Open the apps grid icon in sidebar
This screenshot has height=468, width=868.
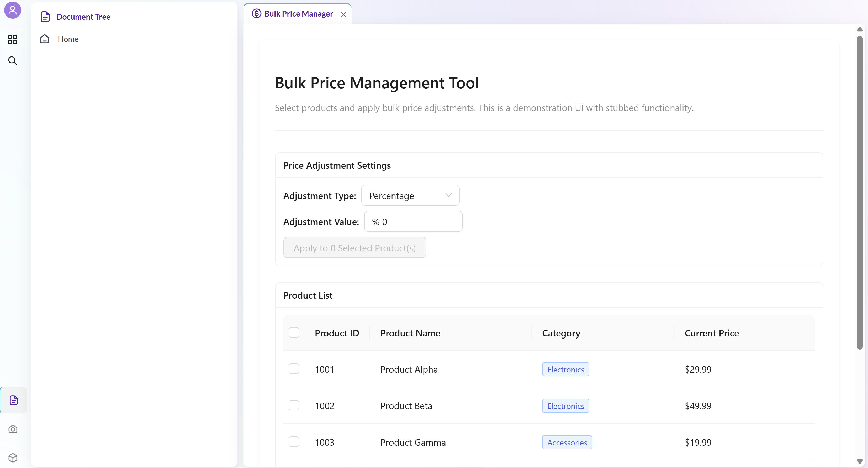13,40
